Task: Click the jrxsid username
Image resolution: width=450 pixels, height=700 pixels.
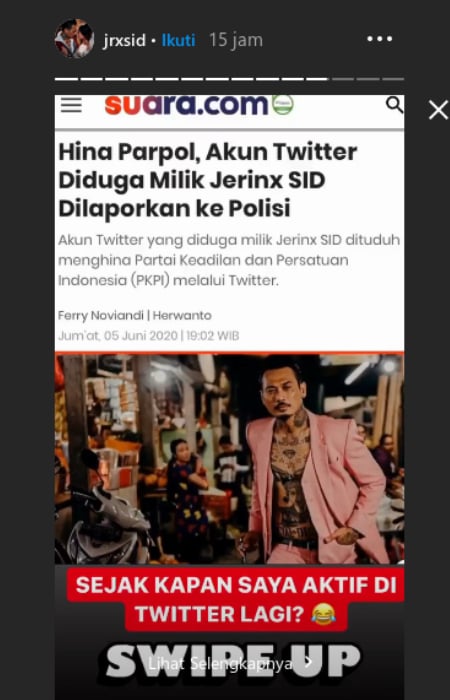Action: [x=124, y=41]
